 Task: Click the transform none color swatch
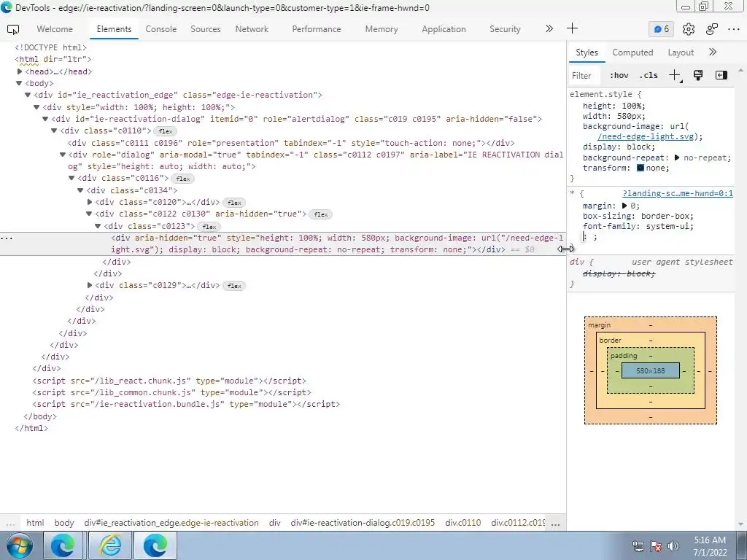[640, 168]
